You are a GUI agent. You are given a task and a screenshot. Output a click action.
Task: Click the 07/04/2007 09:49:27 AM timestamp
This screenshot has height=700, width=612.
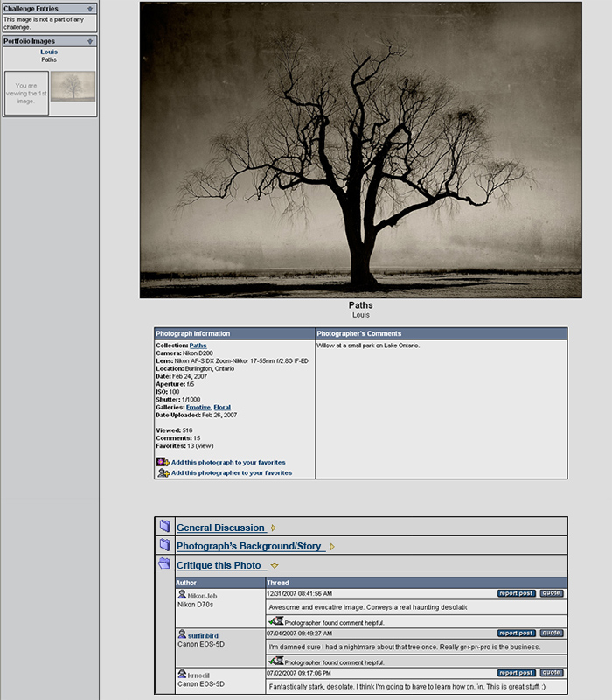pyautogui.click(x=299, y=633)
